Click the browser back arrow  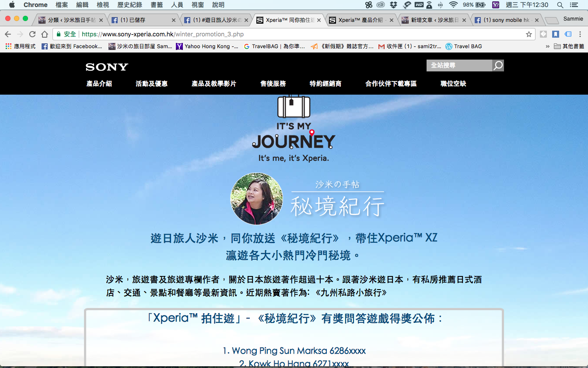tap(8, 34)
